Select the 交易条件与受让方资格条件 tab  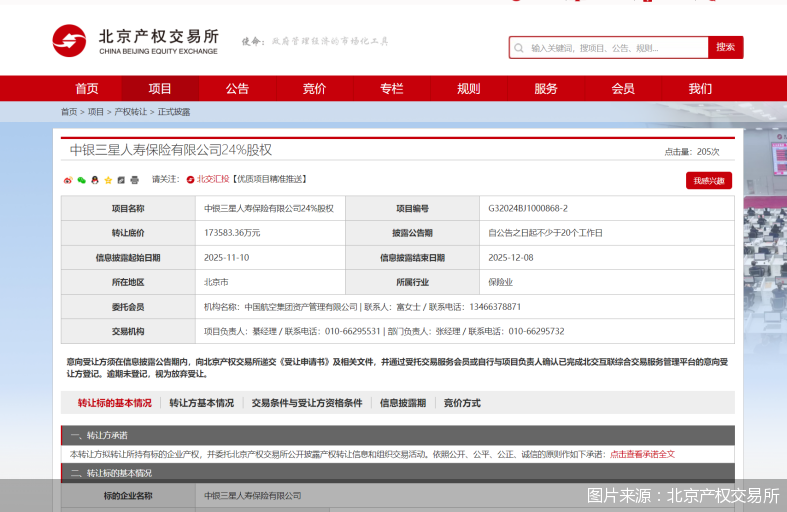coord(306,403)
